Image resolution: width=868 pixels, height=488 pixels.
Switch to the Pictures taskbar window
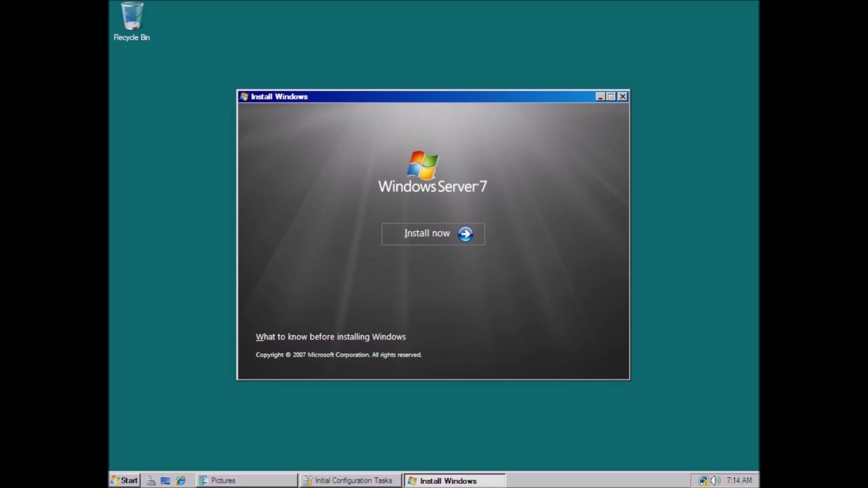pyautogui.click(x=247, y=481)
